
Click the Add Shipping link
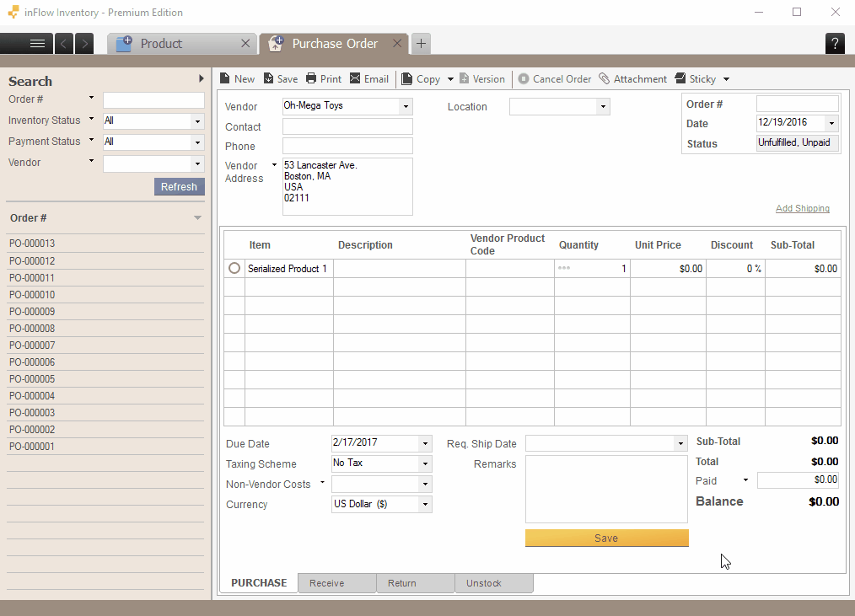click(x=803, y=208)
